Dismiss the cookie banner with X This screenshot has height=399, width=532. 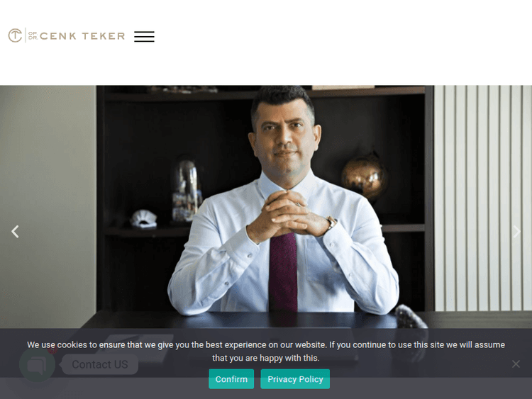coord(516,364)
